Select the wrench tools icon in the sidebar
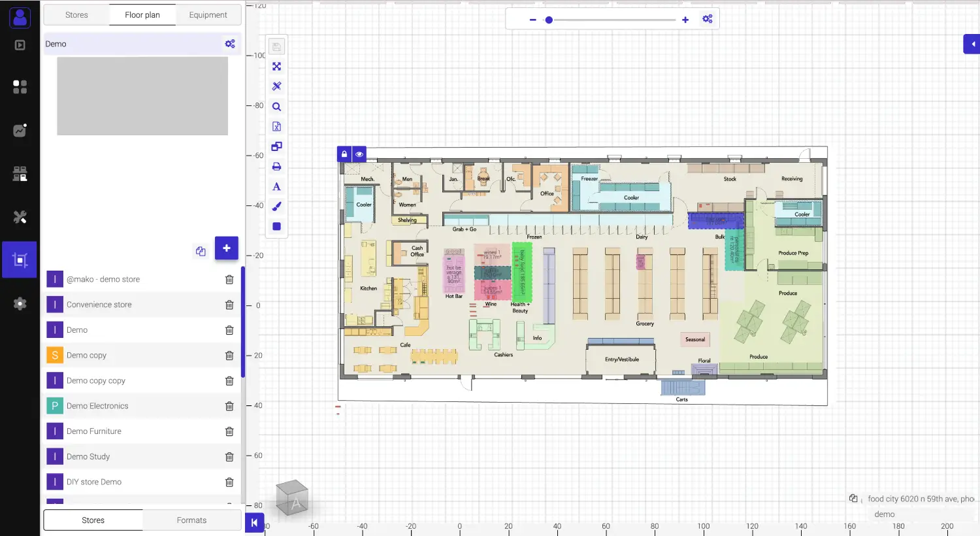This screenshot has height=536, width=980. (19, 216)
